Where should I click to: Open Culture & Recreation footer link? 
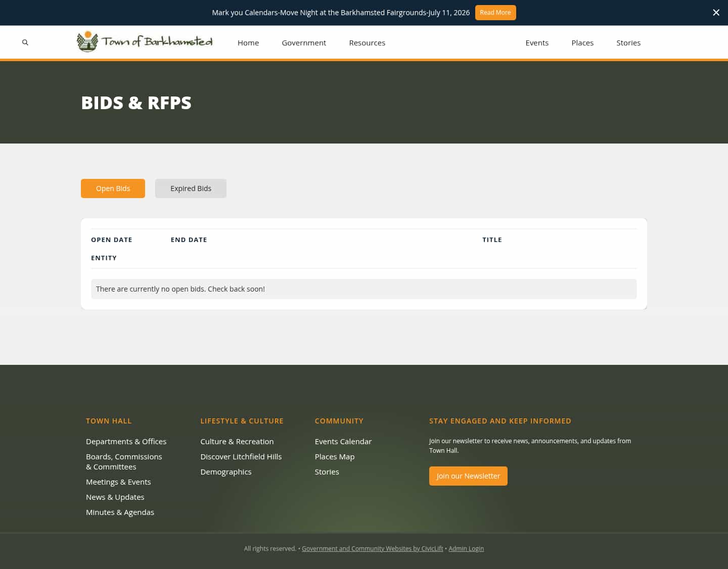[x=237, y=442]
